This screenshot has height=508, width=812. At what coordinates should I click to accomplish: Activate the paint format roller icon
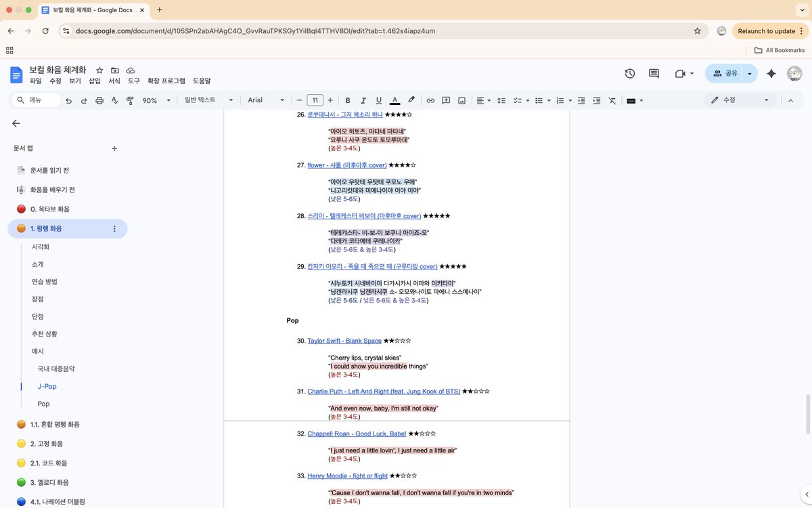[x=130, y=100]
